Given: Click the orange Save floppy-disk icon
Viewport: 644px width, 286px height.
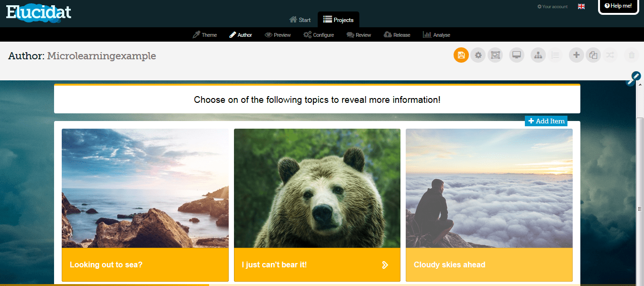Looking at the screenshot, I should coord(461,55).
